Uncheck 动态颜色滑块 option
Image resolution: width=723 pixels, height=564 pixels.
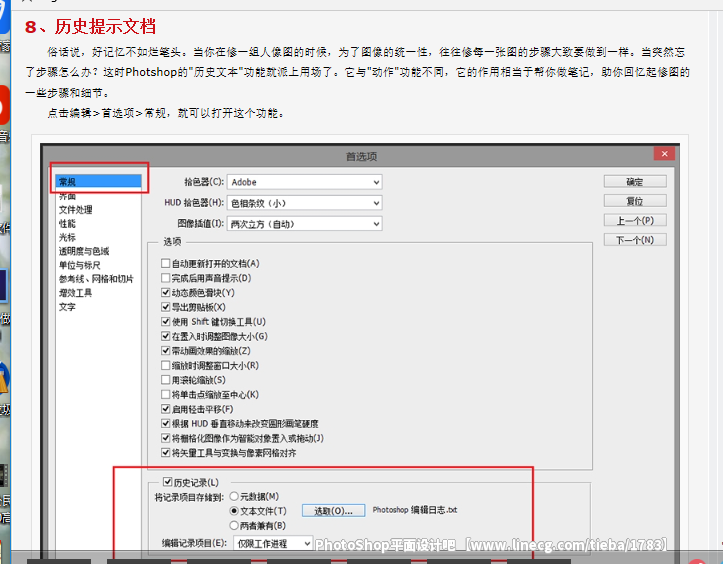point(166,292)
